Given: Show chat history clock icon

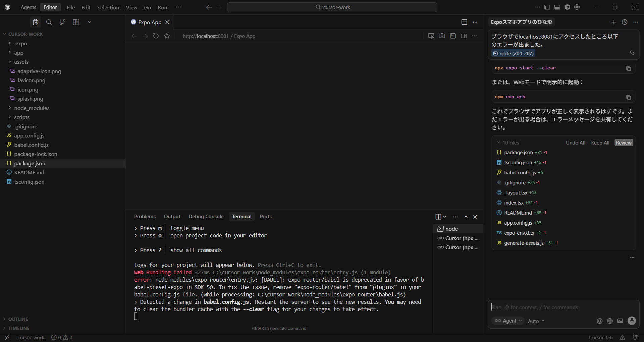Looking at the screenshot, I should (x=625, y=22).
